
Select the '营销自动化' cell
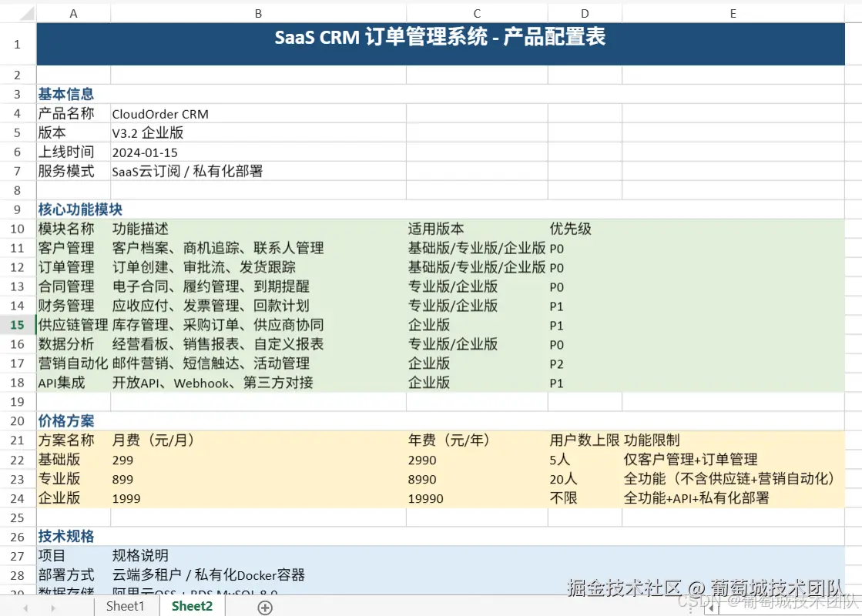click(74, 363)
